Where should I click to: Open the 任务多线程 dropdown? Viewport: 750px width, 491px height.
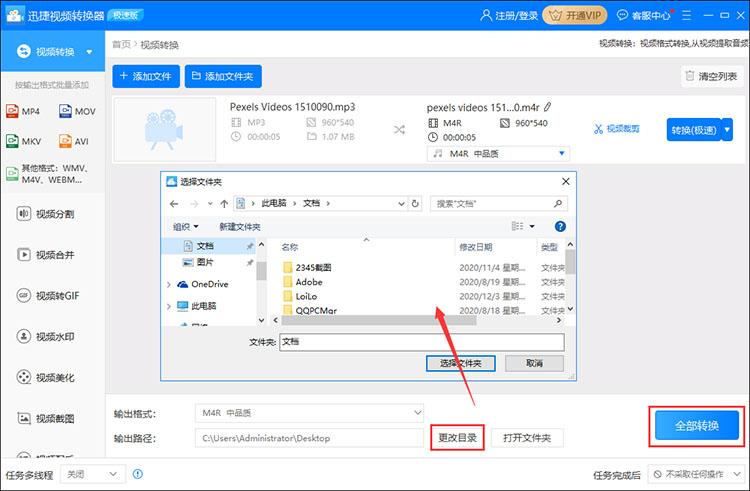(x=93, y=474)
